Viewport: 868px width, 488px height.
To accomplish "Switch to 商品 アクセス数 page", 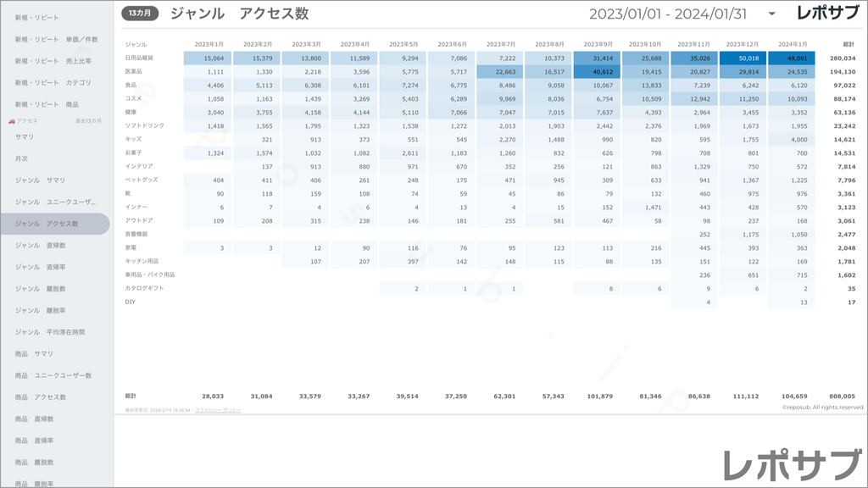I will point(41,397).
